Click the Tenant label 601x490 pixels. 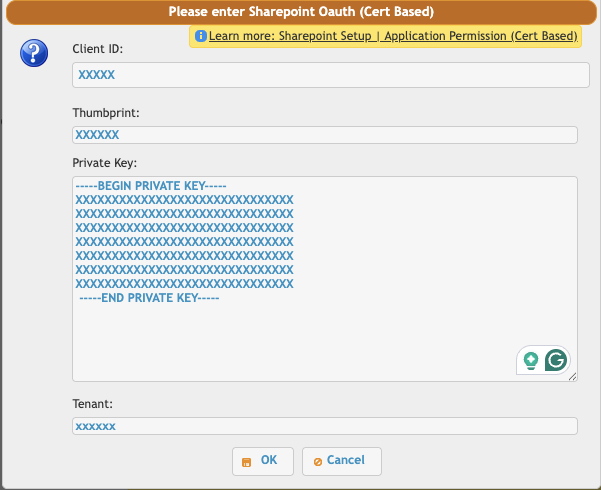(93, 404)
